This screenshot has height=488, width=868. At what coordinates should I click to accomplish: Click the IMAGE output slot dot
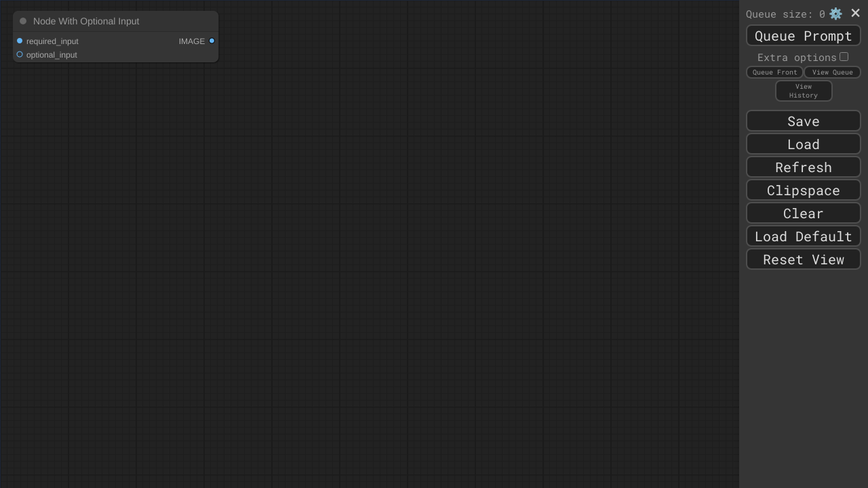(x=212, y=41)
